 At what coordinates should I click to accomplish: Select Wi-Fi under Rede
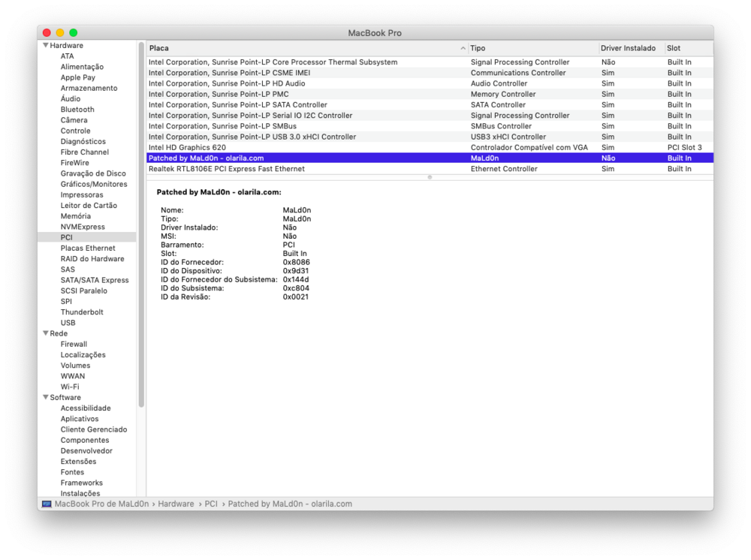coord(70,387)
